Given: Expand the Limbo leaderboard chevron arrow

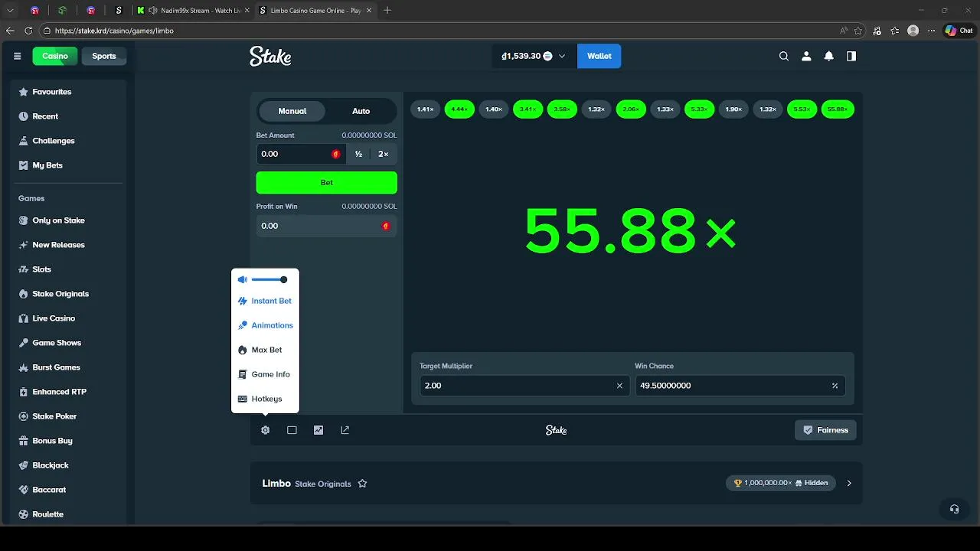Looking at the screenshot, I should pyautogui.click(x=848, y=483).
